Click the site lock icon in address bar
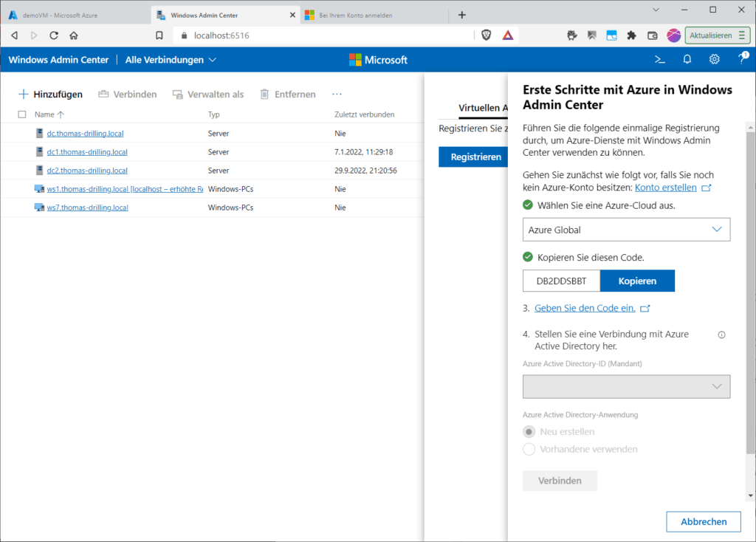 coord(184,35)
